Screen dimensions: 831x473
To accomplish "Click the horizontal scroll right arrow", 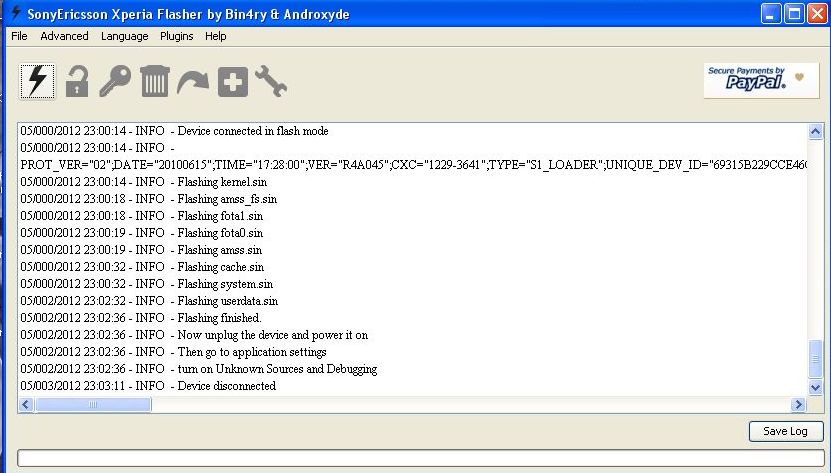I will click(x=798, y=405).
